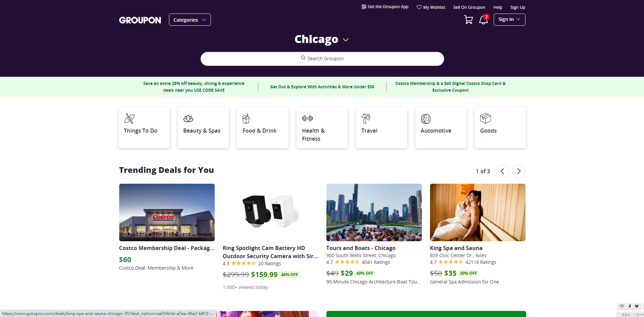The width and height of the screenshot is (644, 317).
Task: Go to next trending deals page
Action: click(x=519, y=171)
